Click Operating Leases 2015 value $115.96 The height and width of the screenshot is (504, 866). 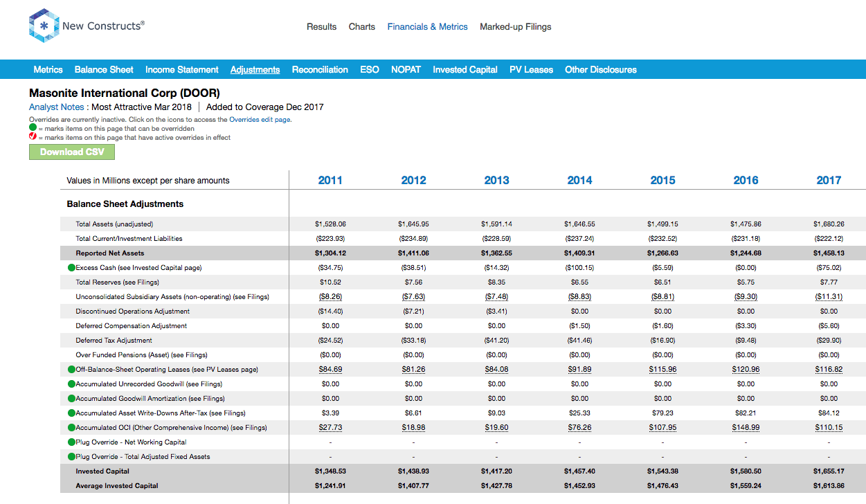pos(662,370)
